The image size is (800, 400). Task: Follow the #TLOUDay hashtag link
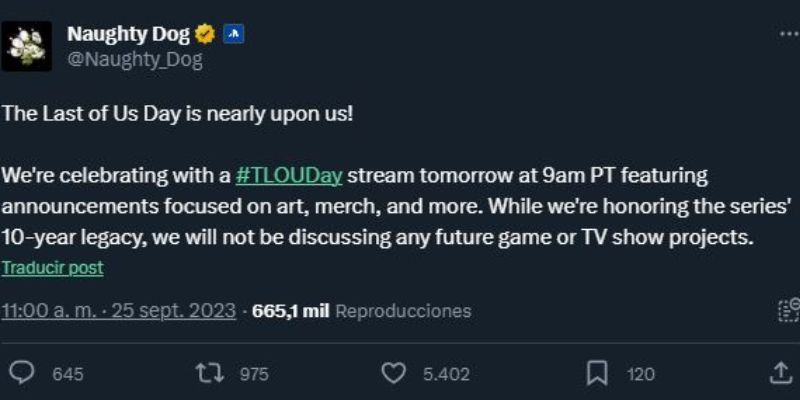(289, 176)
